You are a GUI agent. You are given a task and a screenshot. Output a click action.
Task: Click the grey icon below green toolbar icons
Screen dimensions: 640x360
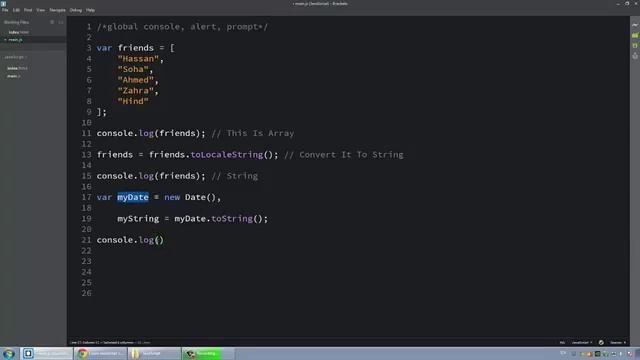coord(635,56)
